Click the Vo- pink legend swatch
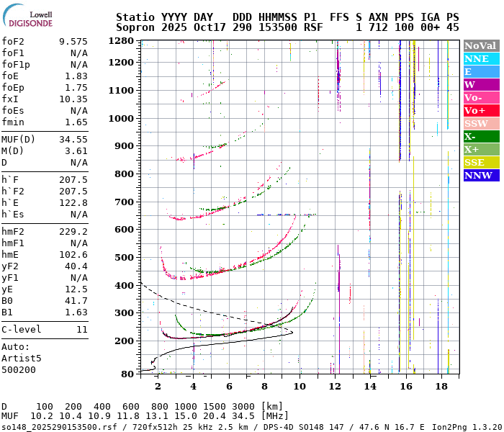 481,98
